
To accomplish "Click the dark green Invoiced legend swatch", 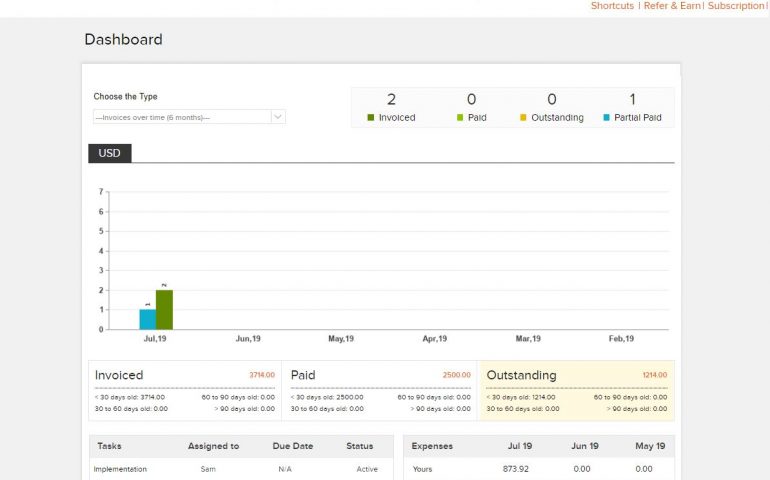I will pyautogui.click(x=371, y=118).
